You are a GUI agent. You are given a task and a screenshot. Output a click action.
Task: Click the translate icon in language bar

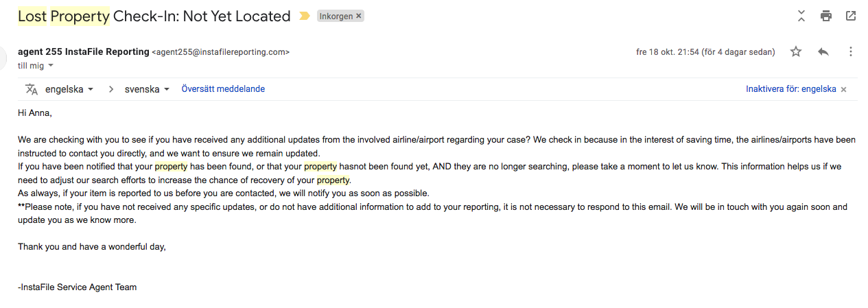click(32, 89)
